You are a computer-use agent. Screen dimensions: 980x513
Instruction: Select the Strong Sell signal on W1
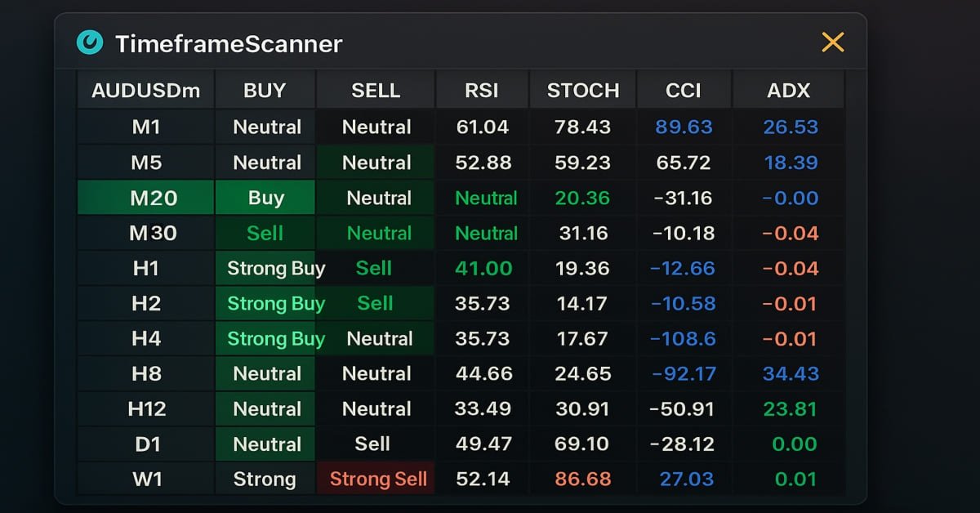pyautogui.click(x=375, y=480)
